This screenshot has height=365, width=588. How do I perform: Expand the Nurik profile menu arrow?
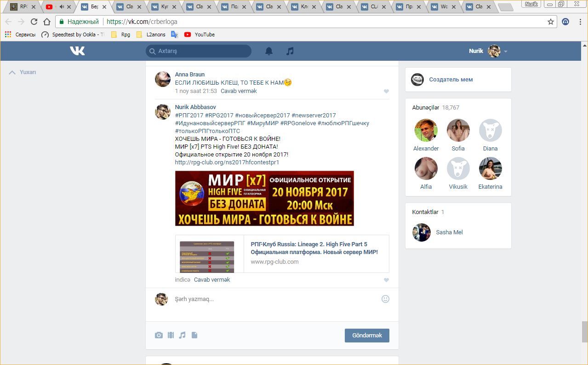pos(506,52)
